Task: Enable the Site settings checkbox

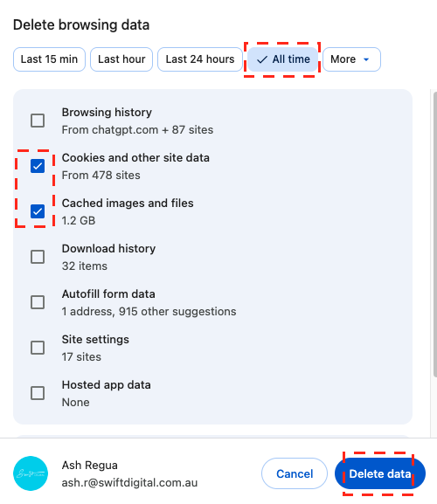Action: click(38, 348)
